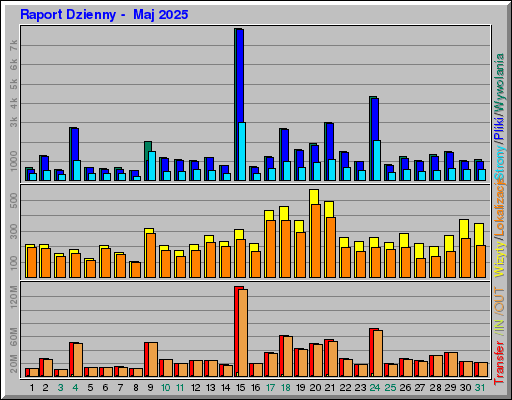Click day label '12' on x-axis
Screen dimensions: 512x400
[x=196, y=388]
